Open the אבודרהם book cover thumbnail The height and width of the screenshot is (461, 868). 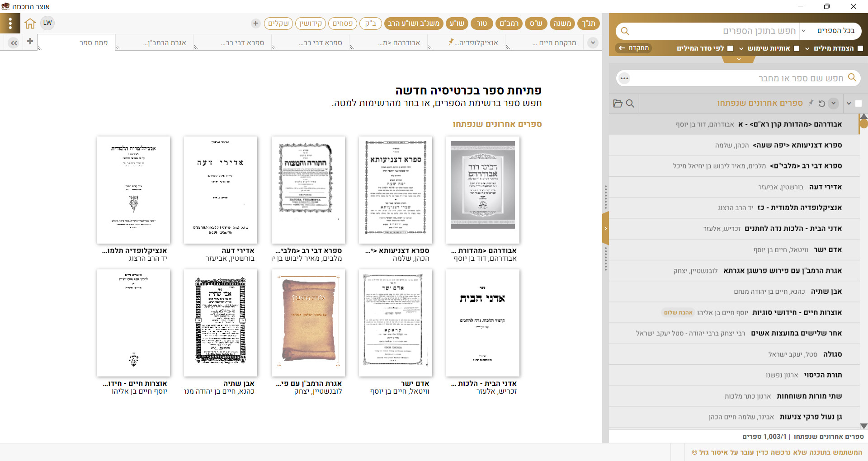[x=483, y=190]
